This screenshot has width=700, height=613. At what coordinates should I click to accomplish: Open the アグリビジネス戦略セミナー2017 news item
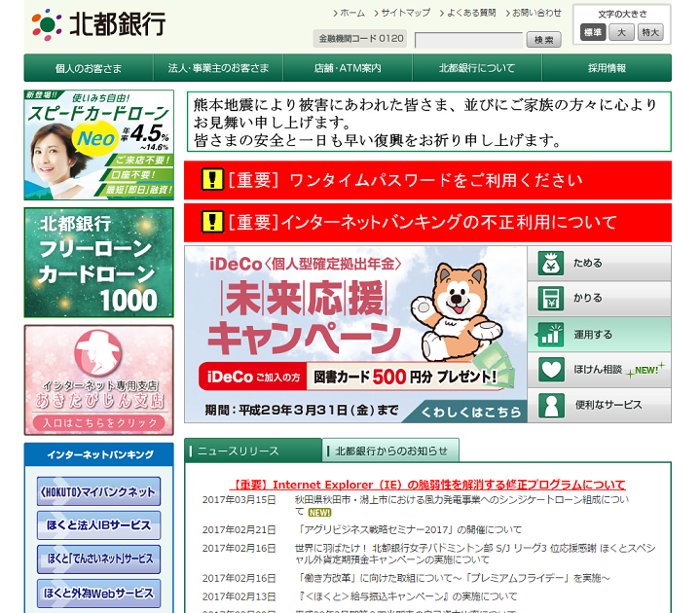point(409,530)
